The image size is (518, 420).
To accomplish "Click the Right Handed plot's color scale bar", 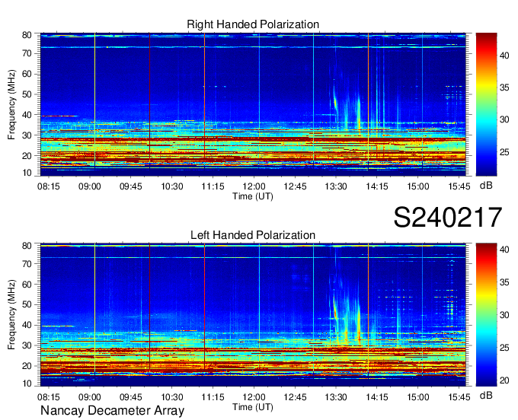I will click(486, 104).
